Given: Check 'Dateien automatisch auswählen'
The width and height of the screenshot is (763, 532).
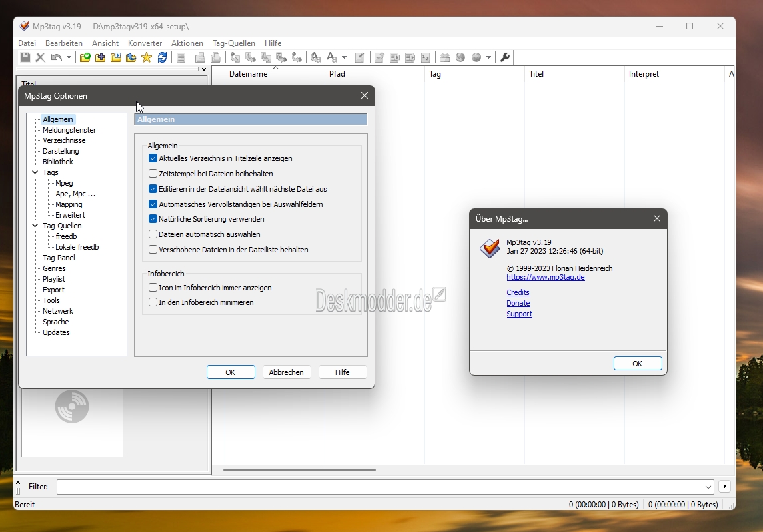Looking at the screenshot, I should tap(153, 234).
